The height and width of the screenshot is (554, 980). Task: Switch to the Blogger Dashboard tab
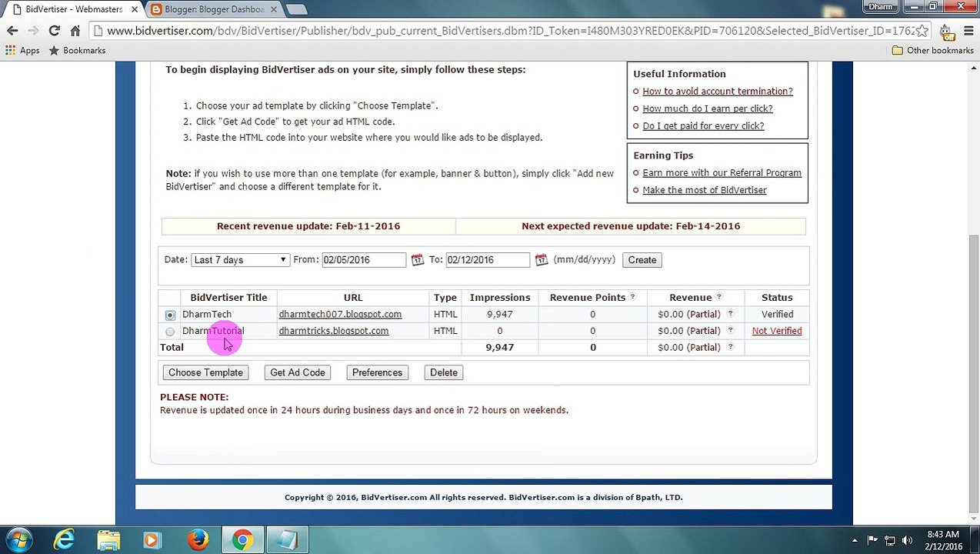pyautogui.click(x=214, y=9)
